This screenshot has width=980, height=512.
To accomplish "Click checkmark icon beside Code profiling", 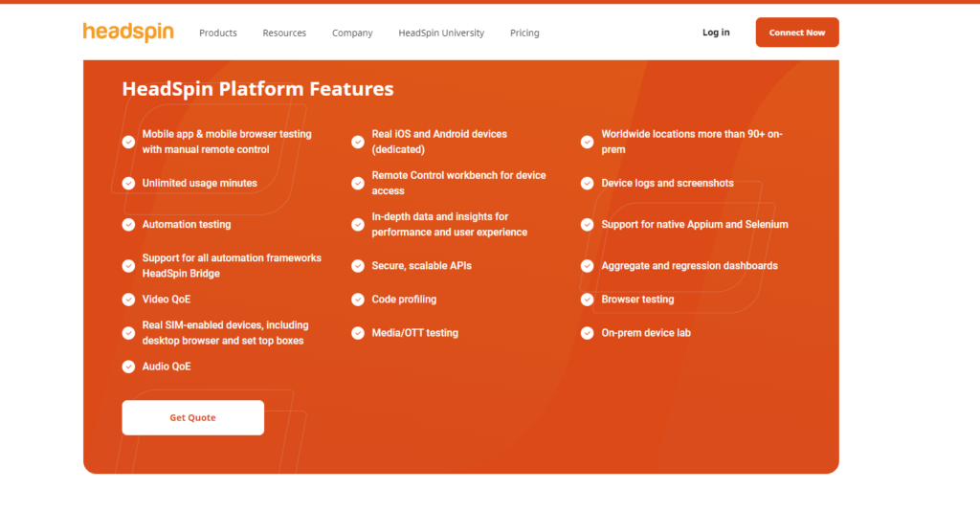I will [x=358, y=300].
